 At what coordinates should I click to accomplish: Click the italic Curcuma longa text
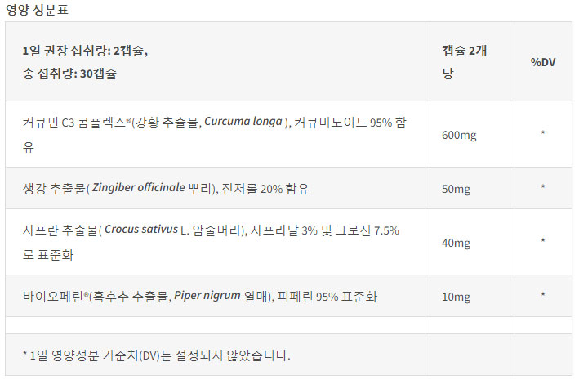(243, 123)
